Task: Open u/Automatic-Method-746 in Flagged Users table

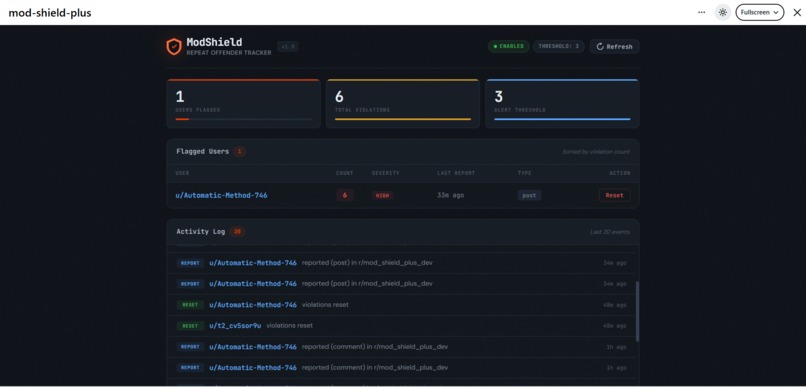Action: (221, 195)
